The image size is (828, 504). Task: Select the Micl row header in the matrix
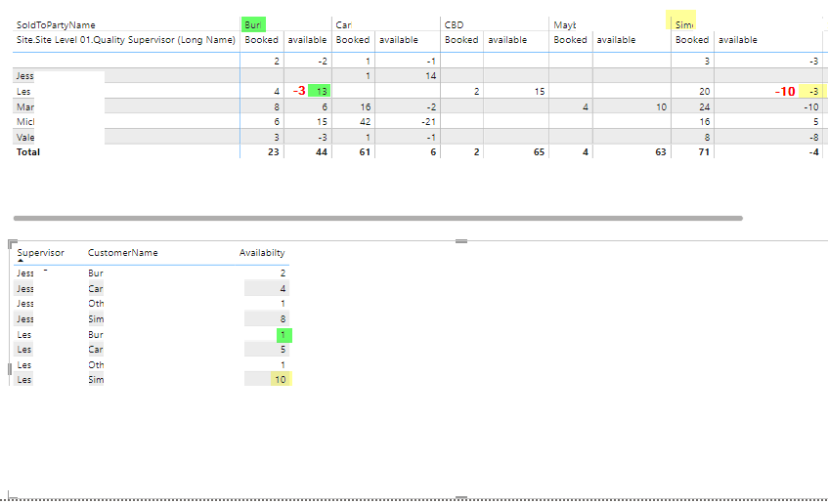[x=25, y=122]
